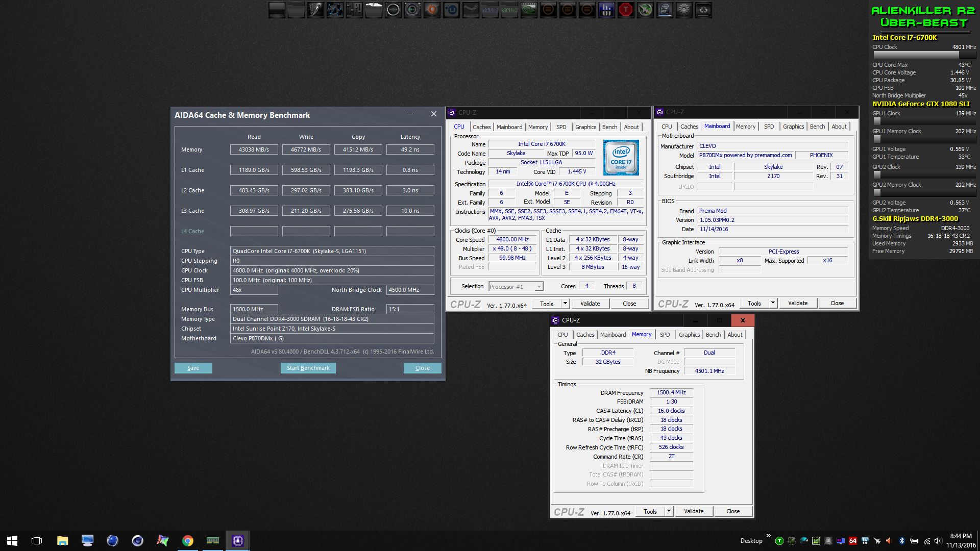
Task: Click the GPU1 Clock bar in the sidebar gadget
Action: click(x=924, y=121)
